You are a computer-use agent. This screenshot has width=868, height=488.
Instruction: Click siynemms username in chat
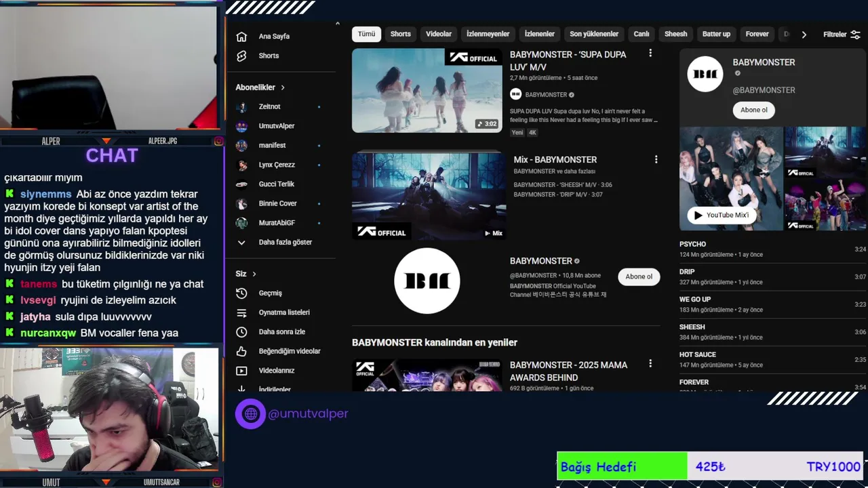coord(45,194)
